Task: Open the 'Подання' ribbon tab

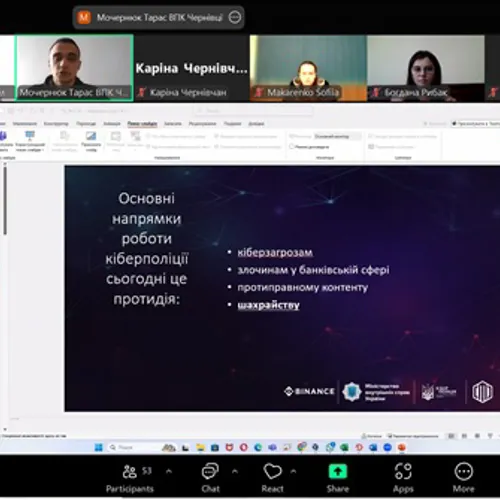Action: click(x=232, y=124)
